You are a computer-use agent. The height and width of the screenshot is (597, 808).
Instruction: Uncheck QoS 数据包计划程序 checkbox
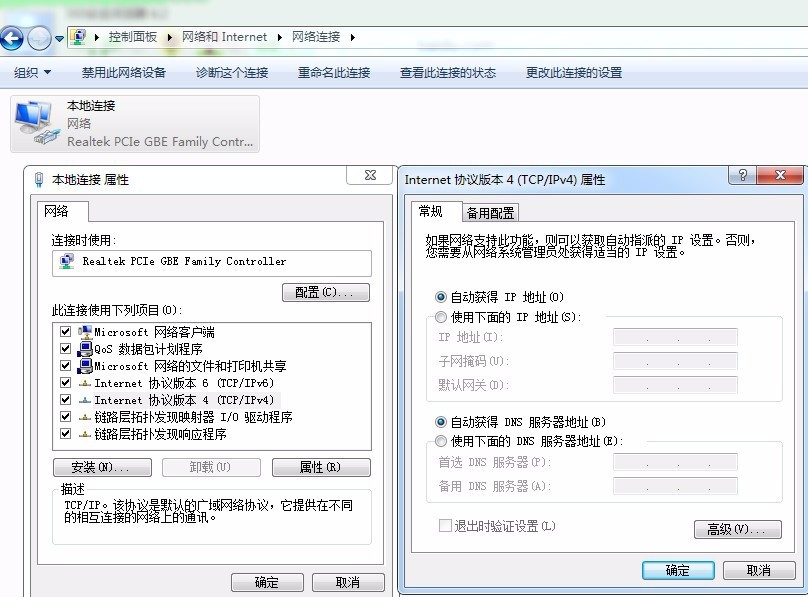(x=65, y=349)
